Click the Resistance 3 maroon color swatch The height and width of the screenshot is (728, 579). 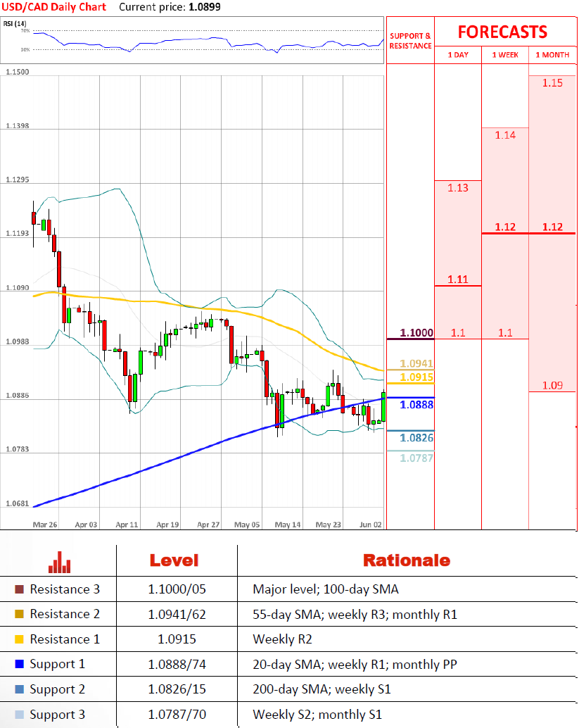(19, 589)
